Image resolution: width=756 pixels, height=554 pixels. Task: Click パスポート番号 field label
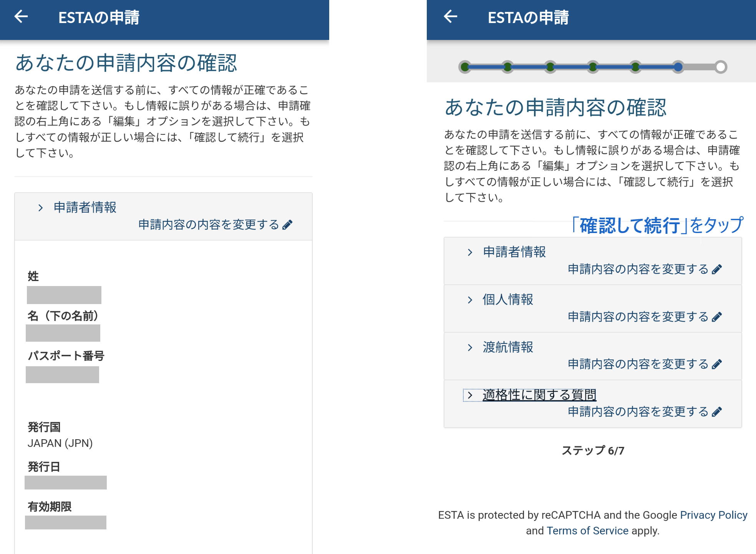click(x=66, y=356)
